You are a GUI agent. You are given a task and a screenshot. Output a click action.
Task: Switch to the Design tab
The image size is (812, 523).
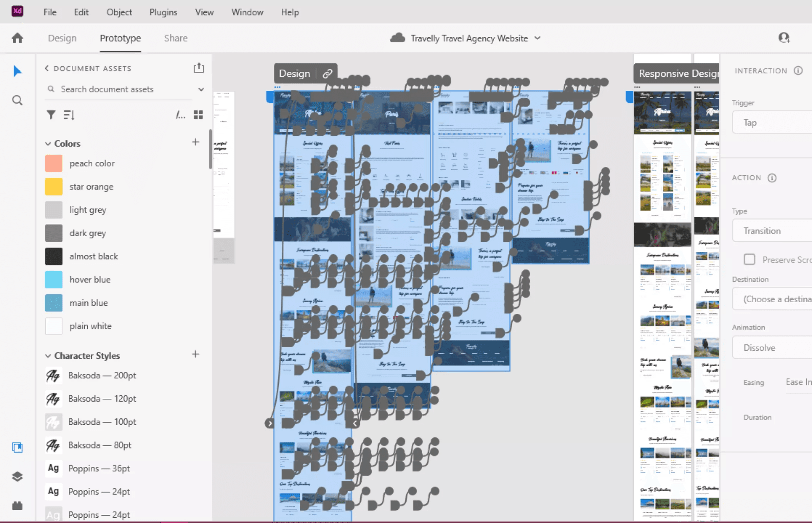[x=62, y=38]
